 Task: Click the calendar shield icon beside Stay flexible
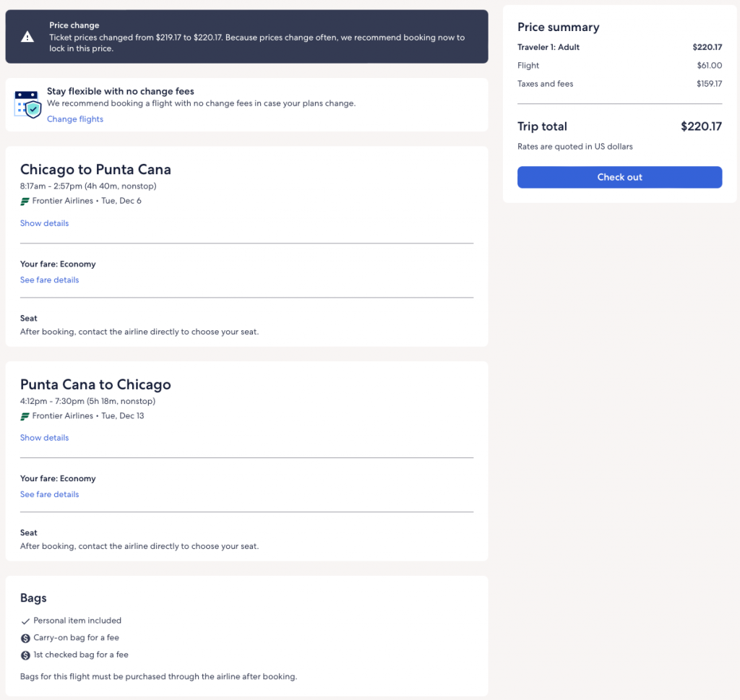(28, 104)
